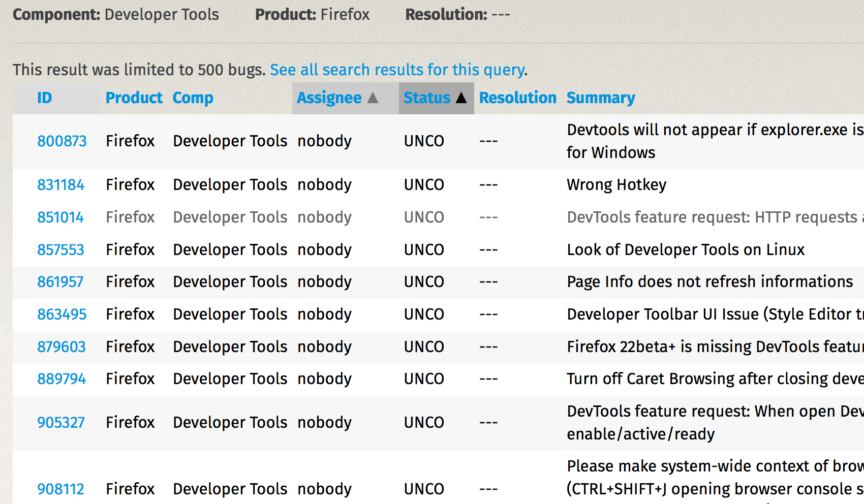Sort by the Summary column header
The height and width of the screenshot is (504, 864).
coord(601,98)
